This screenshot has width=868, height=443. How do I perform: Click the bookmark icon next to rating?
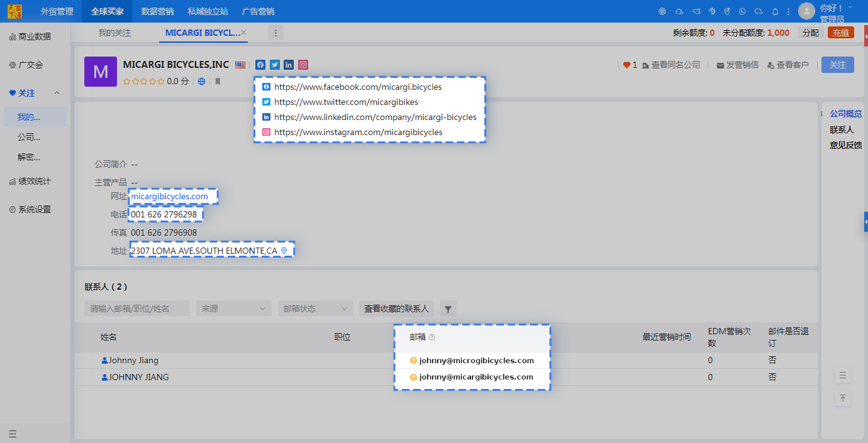pyautogui.click(x=218, y=81)
